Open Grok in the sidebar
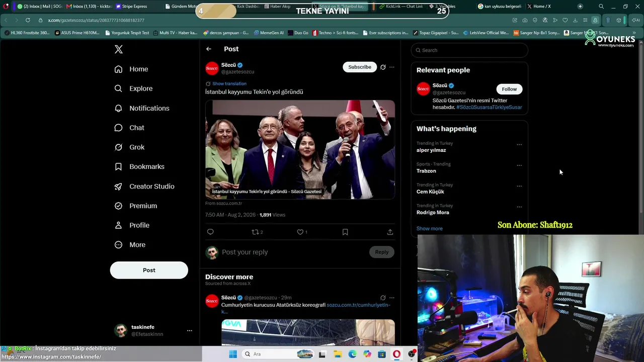 coord(129,147)
